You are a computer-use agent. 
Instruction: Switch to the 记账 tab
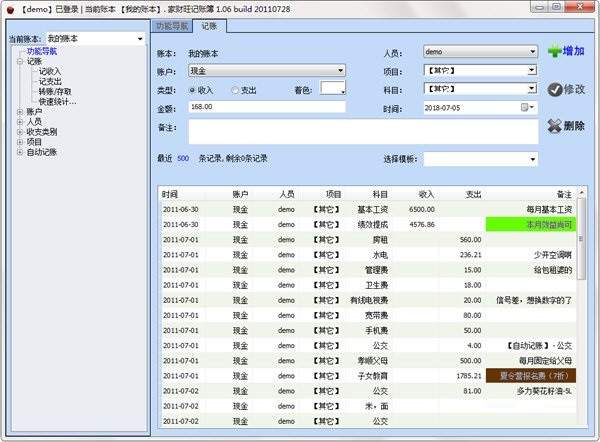coord(209,24)
